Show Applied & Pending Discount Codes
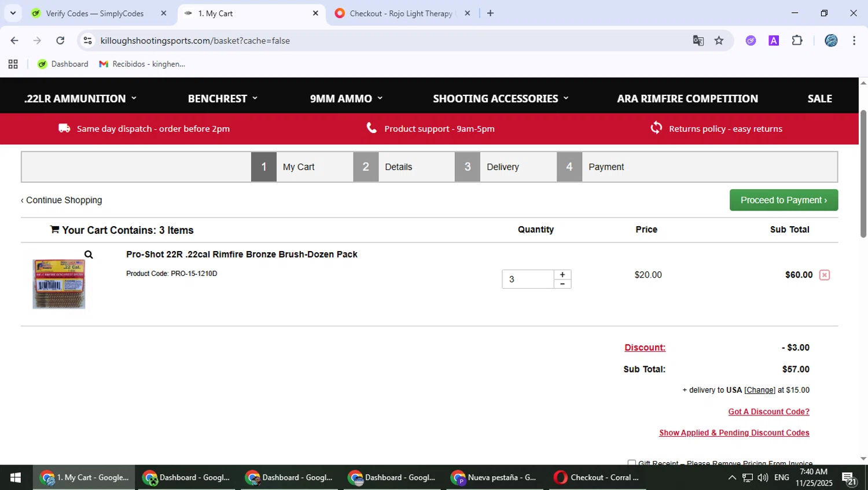Image resolution: width=868 pixels, height=490 pixels. point(734,433)
